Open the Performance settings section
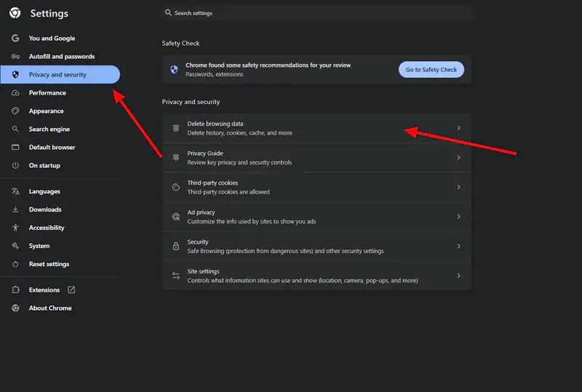This screenshot has width=582, height=392. [47, 93]
